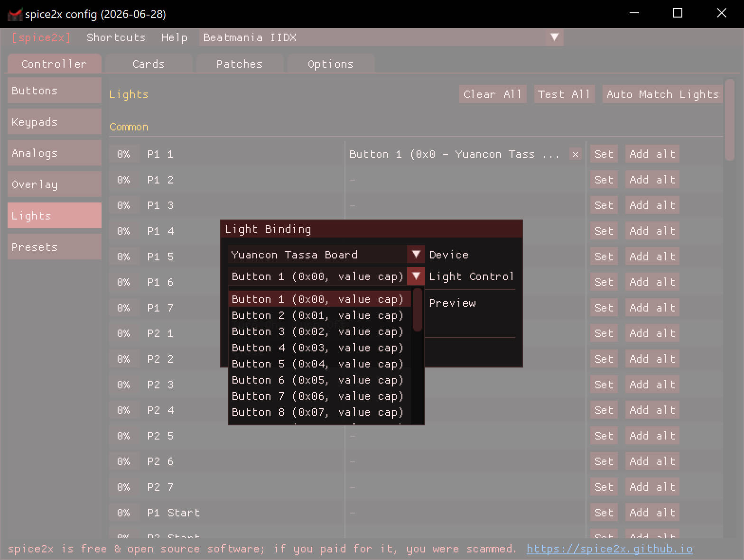The image size is (744, 560).
Task: Click Add alt for P1 Start
Action: (652, 513)
